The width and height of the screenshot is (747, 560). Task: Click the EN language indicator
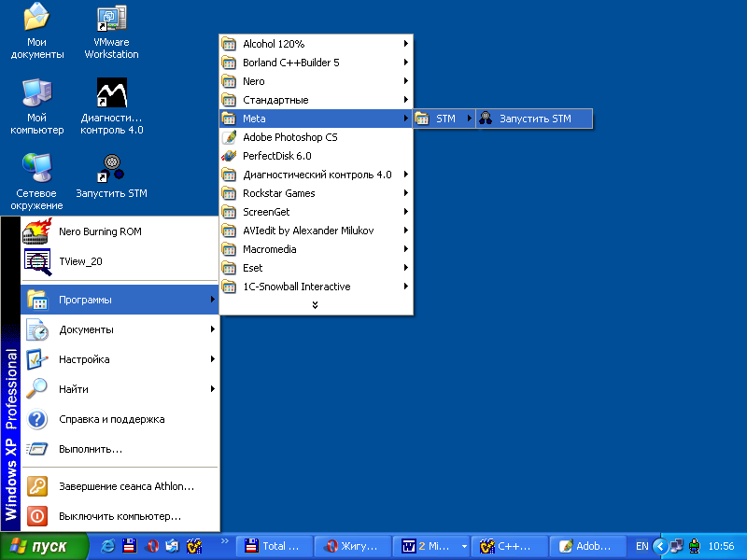[x=641, y=546]
